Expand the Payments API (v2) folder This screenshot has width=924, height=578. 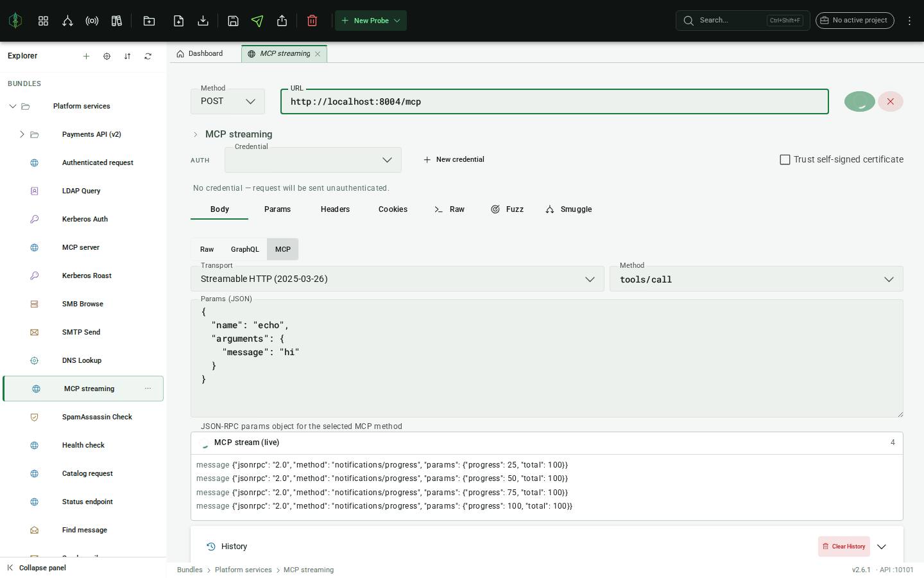(x=22, y=134)
